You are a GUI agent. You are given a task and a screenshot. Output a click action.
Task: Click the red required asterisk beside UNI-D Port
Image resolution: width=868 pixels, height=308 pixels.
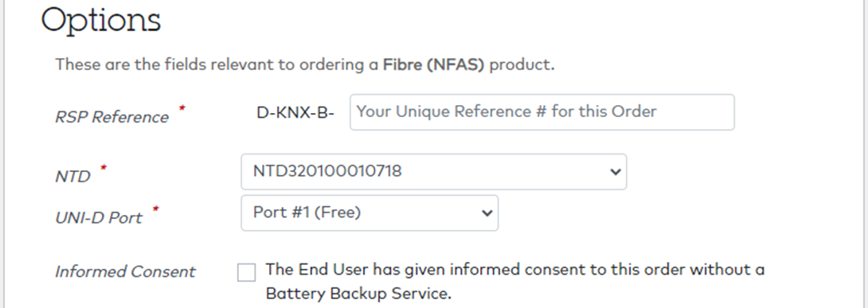coord(155,209)
